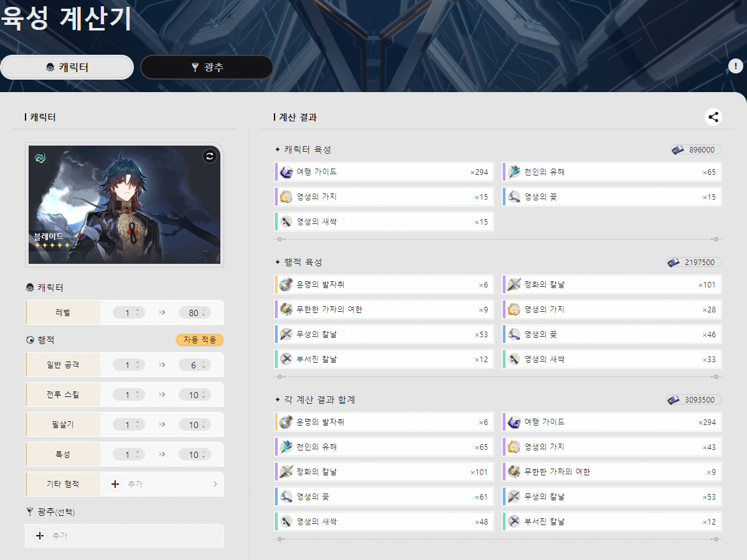Screen dimensions: 747x560
Task: Toggle the 자동 적용 switch
Action: click(x=200, y=340)
